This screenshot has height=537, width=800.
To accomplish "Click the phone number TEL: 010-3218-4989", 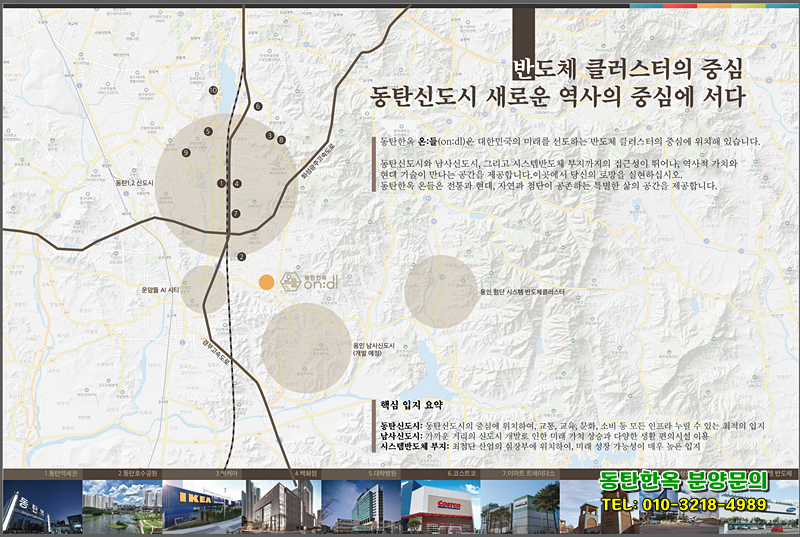I will coord(684,505).
